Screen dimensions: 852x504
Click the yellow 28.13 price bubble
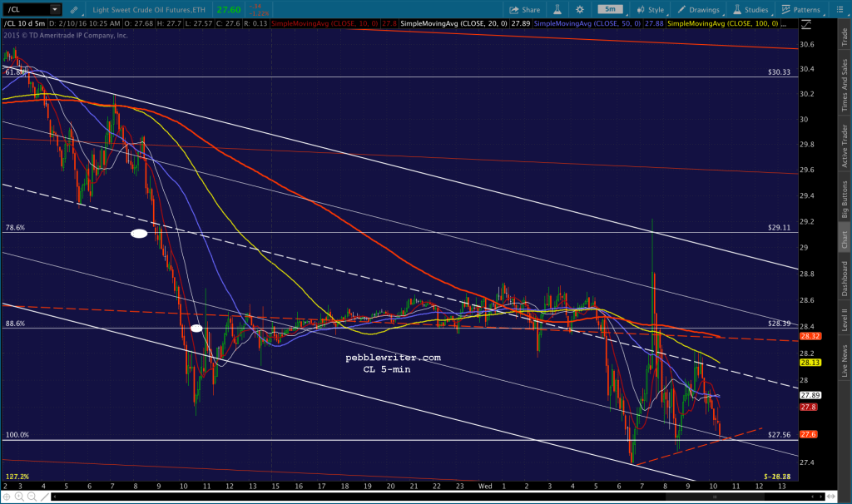[x=810, y=363]
